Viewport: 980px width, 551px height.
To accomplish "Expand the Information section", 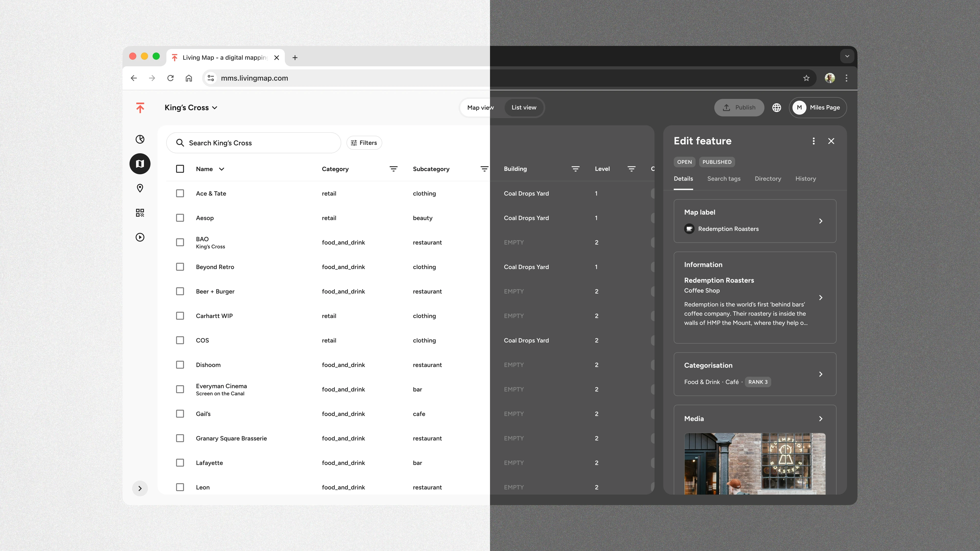I will 820,298.
